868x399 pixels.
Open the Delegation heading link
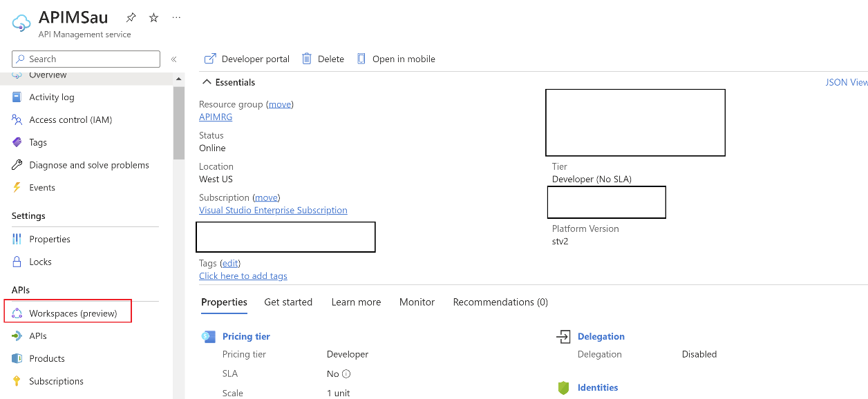[601, 336]
